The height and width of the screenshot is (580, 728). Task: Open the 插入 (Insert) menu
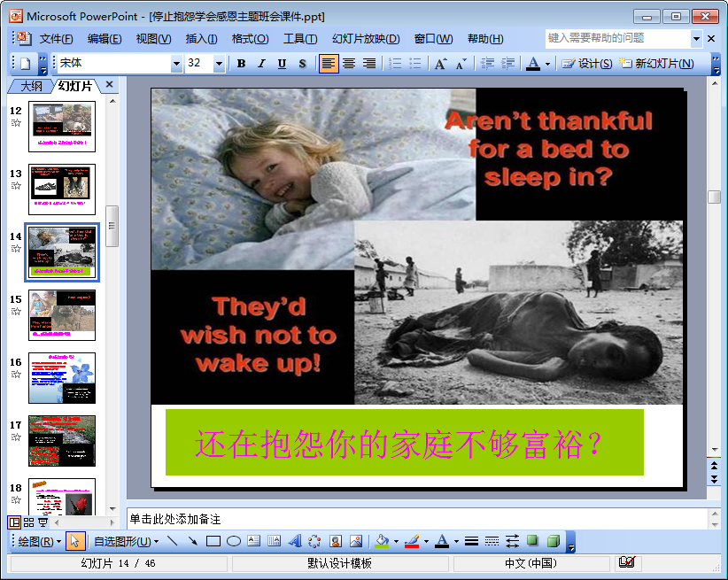click(201, 39)
